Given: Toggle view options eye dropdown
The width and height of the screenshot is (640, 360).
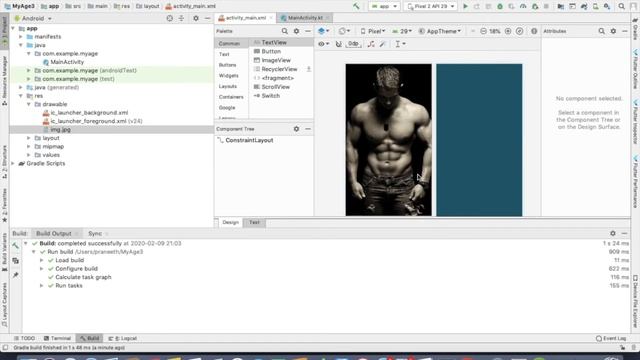Looking at the screenshot, I should [x=323, y=44].
